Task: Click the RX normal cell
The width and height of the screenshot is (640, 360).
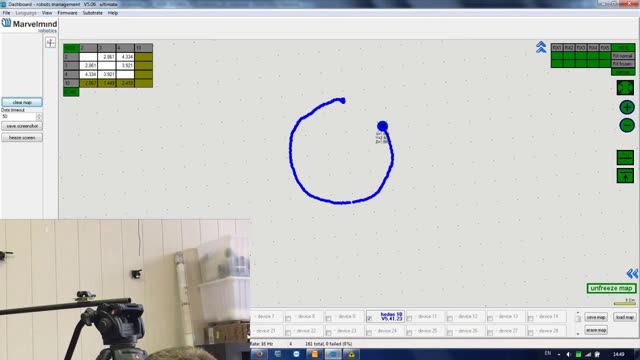Action: tap(623, 56)
